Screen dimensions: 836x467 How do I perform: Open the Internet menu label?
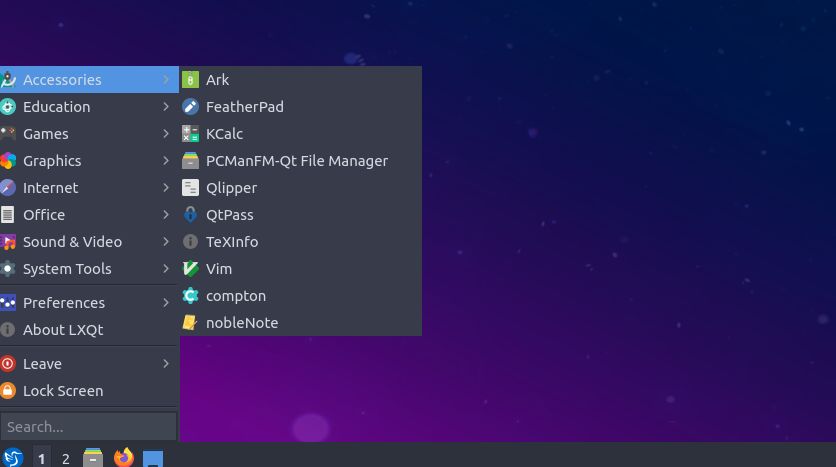point(50,188)
